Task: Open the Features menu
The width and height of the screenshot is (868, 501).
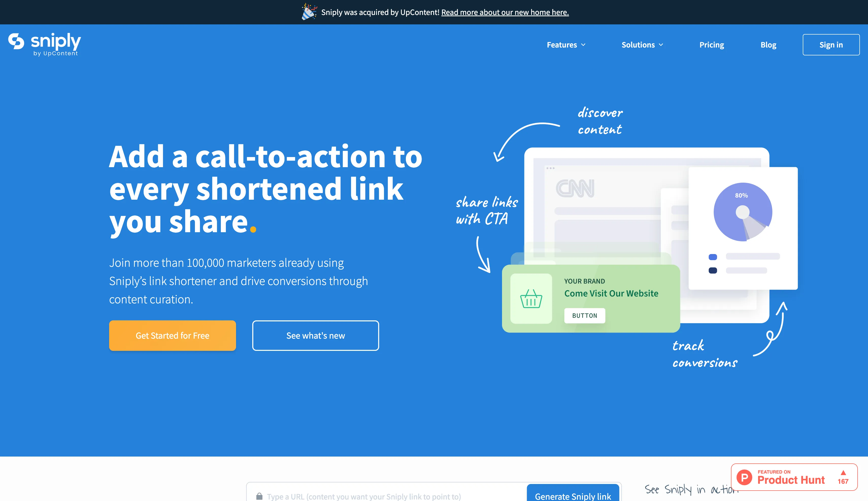Action: pos(562,45)
